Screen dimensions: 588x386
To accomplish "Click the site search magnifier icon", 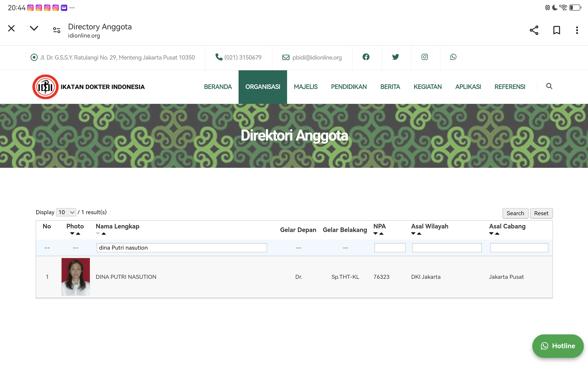I will [549, 86].
